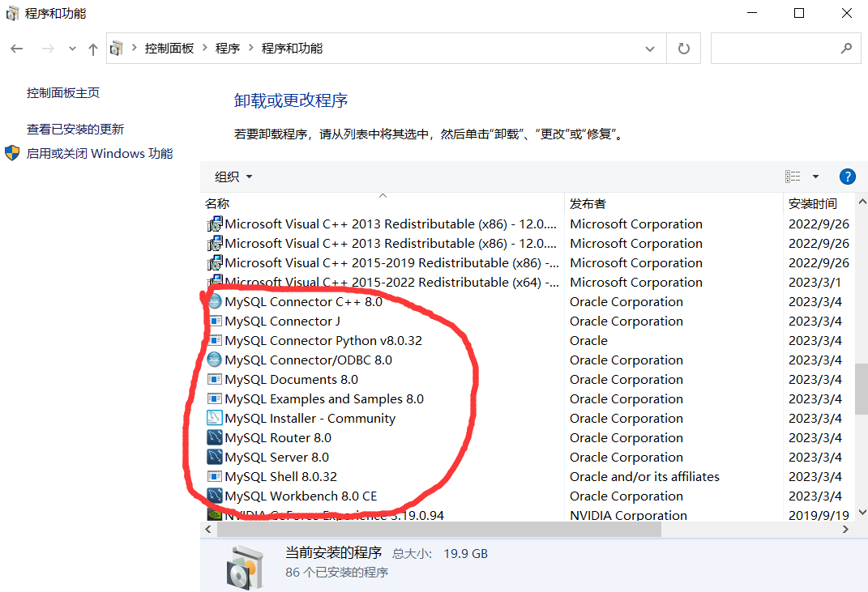The width and height of the screenshot is (868, 592).
Task: Click the scroll right arrow of list
Action: (x=844, y=530)
